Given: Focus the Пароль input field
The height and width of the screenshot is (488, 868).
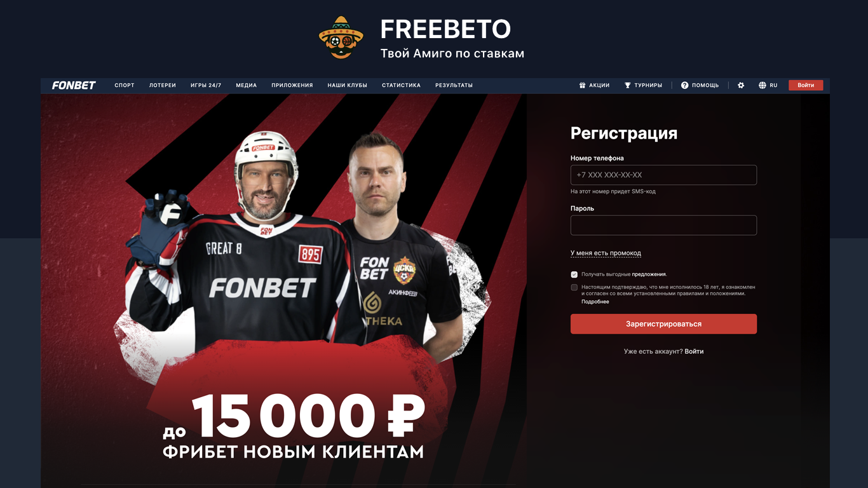Looking at the screenshot, I should click(x=663, y=225).
